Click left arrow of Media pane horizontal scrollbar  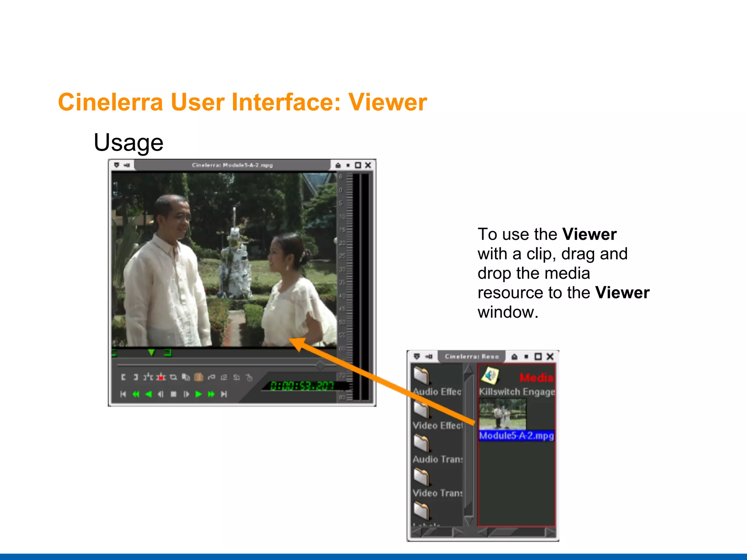click(x=483, y=532)
